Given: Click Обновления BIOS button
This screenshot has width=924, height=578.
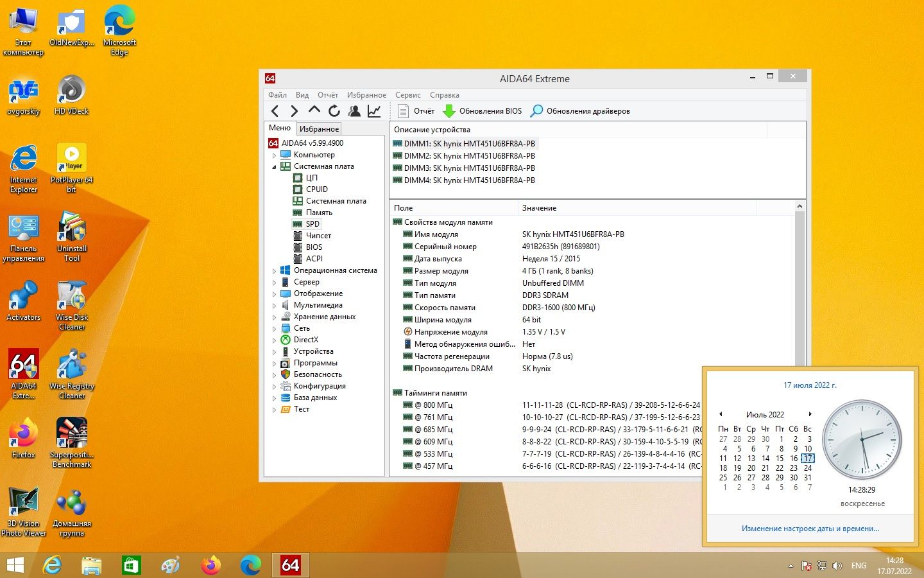Looking at the screenshot, I should click(x=483, y=111).
